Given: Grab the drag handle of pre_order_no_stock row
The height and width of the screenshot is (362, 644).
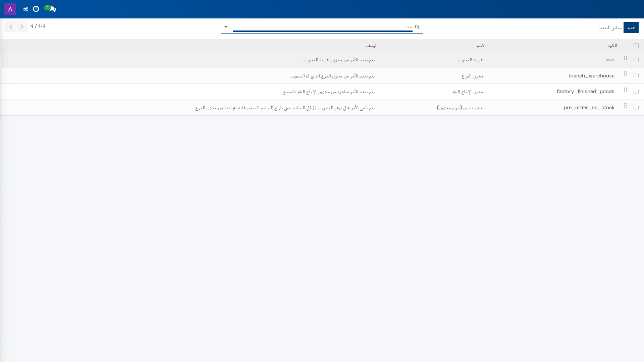Looking at the screenshot, I should (x=626, y=106).
